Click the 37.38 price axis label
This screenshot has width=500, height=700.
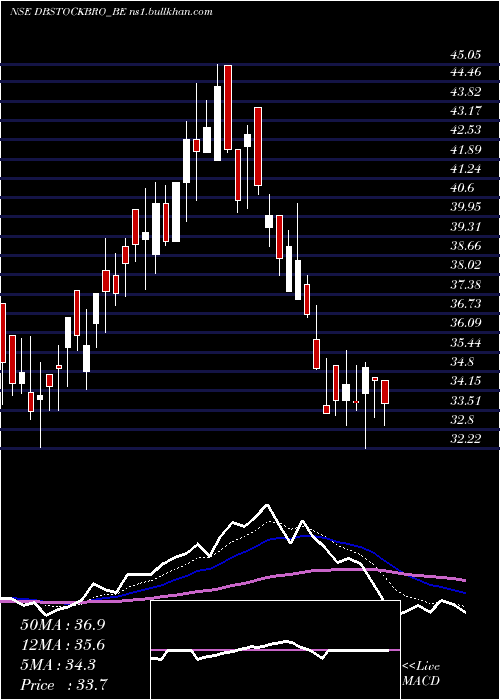tap(465, 284)
